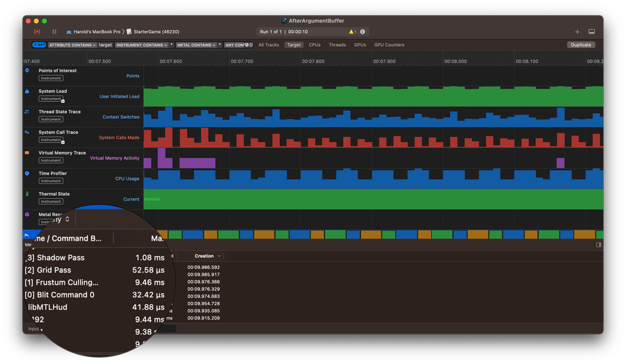Switch to the GPUs tab
The height and width of the screenshot is (364, 626).
click(360, 44)
